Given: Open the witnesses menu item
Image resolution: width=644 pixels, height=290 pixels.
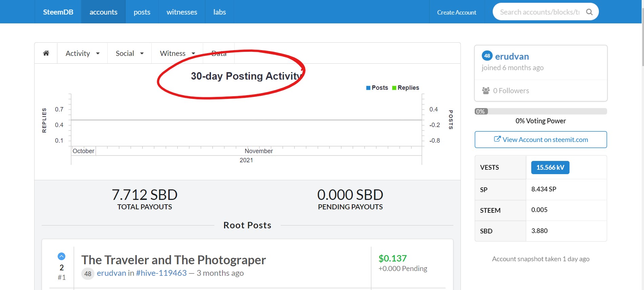Looking at the screenshot, I should [x=181, y=12].
